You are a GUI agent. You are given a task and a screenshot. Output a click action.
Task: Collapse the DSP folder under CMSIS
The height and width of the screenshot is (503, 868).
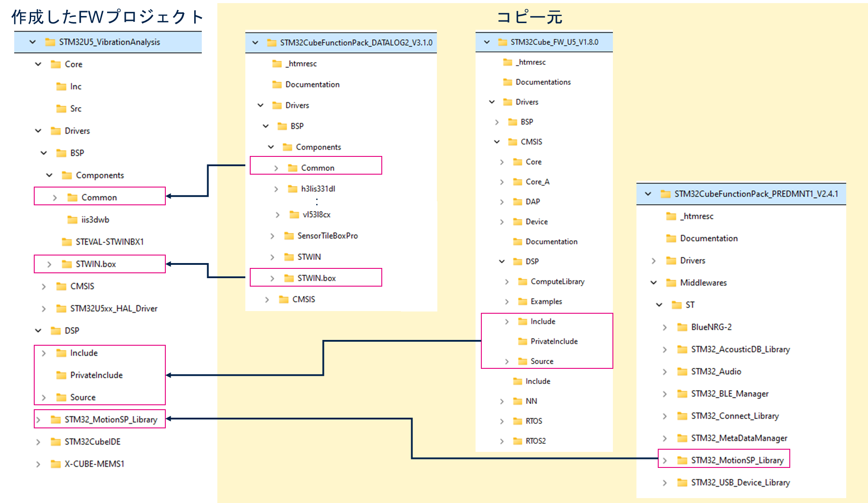502,261
